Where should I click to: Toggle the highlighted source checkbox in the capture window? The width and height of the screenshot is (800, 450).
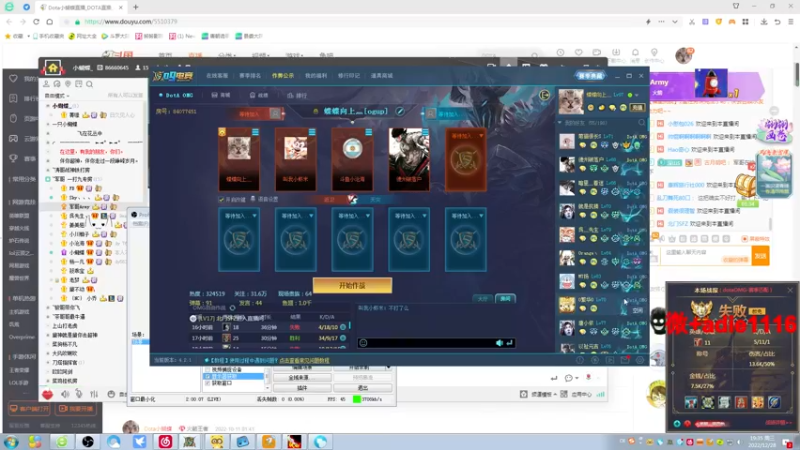(208, 376)
